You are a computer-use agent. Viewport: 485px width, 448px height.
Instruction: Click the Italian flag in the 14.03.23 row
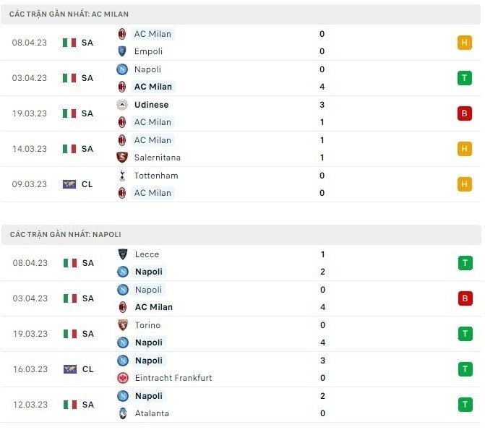(69, 149)
